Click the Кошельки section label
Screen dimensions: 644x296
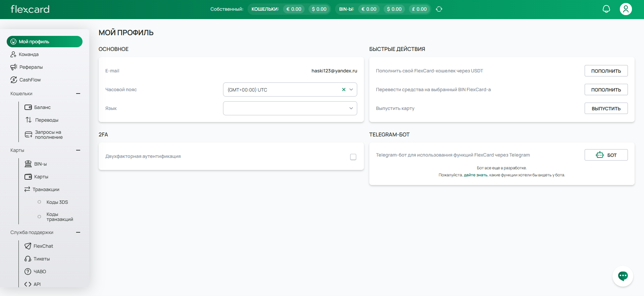(21, 94)
